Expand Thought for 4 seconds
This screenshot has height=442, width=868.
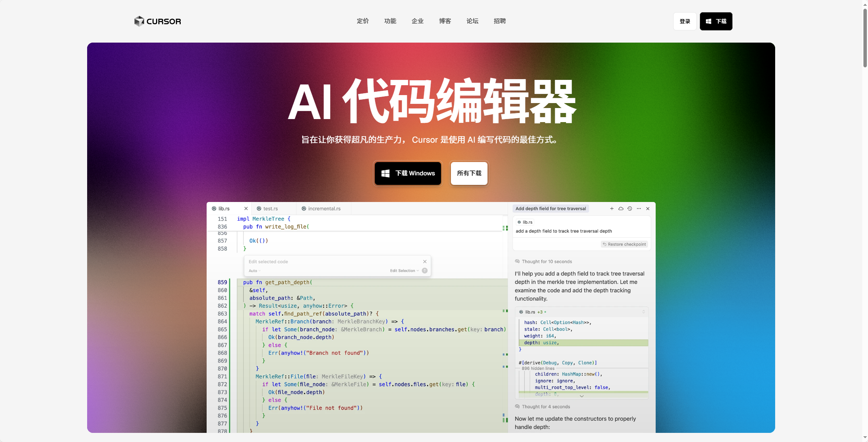(542, 407)
